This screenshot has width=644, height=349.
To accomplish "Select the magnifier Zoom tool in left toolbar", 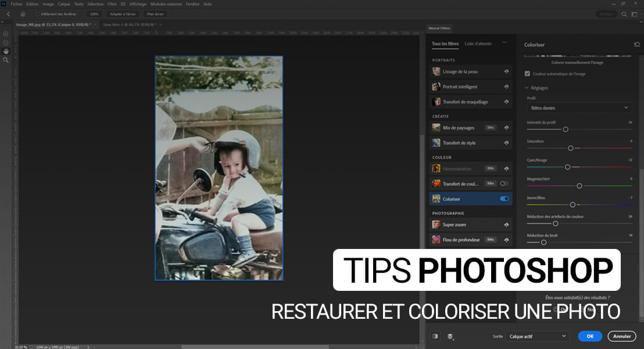I will pyautogui.click(x=6, y=60).
